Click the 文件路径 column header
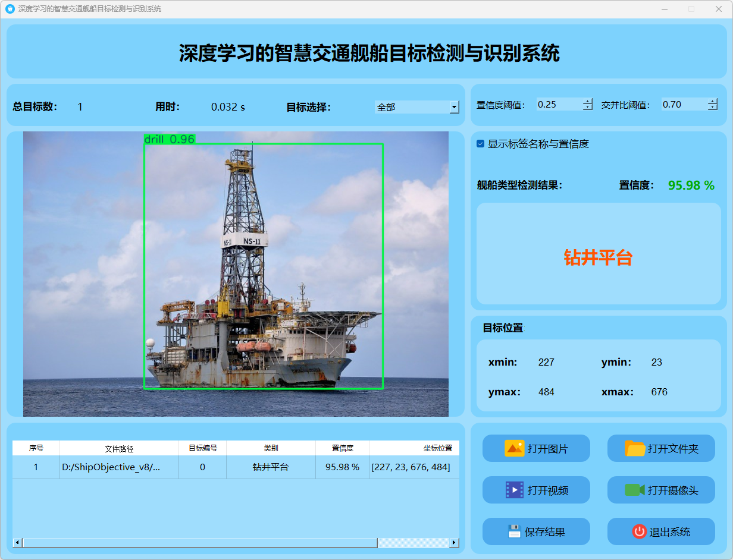This screenshot has height=560, width=733. [119, 448]
